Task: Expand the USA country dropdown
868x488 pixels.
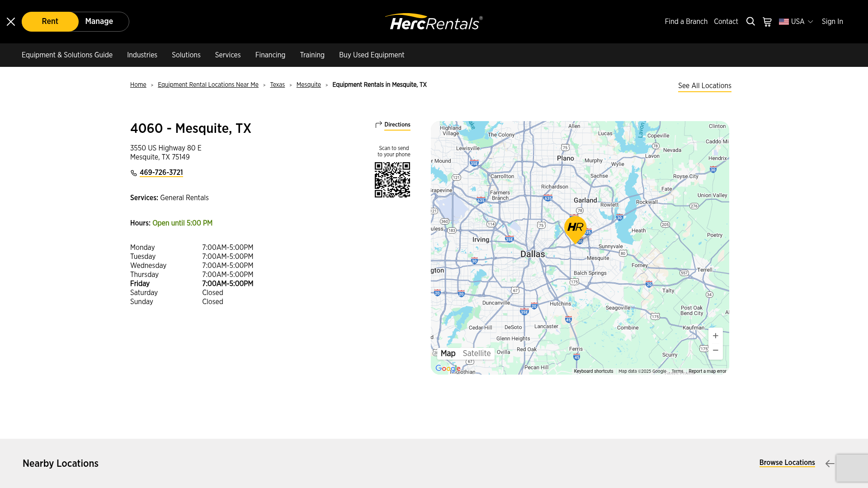Action: [796, 22]
